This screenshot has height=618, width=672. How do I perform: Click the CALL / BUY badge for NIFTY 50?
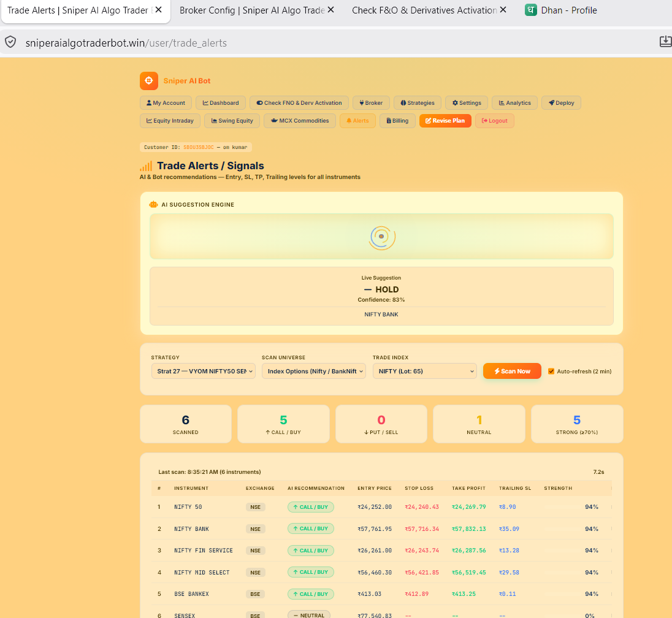click(x=311, y=507)
